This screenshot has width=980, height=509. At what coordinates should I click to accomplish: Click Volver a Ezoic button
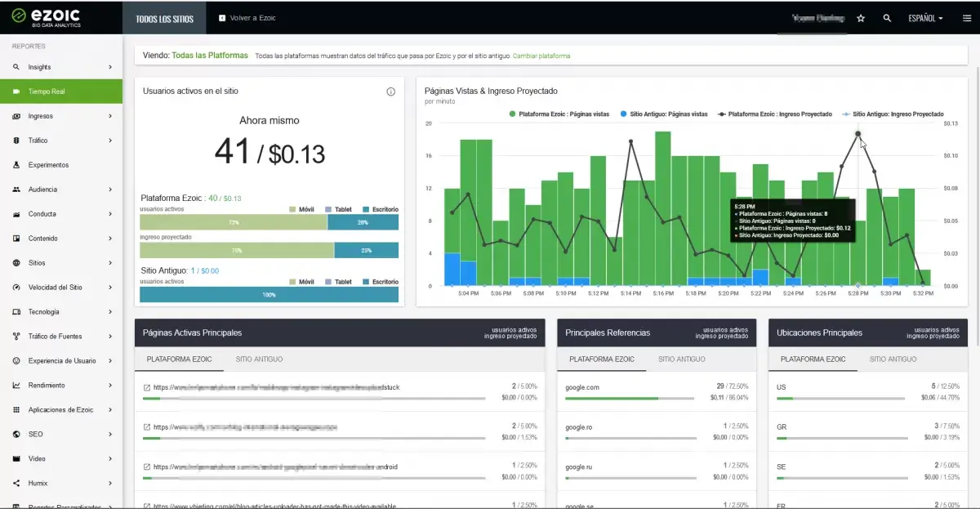pyautogui.click(x=247, y=18)
